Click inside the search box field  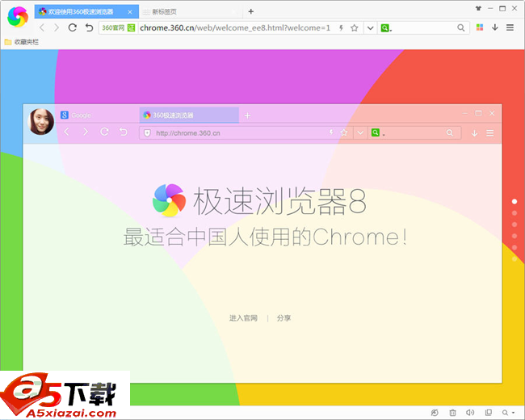pos(423,27)
